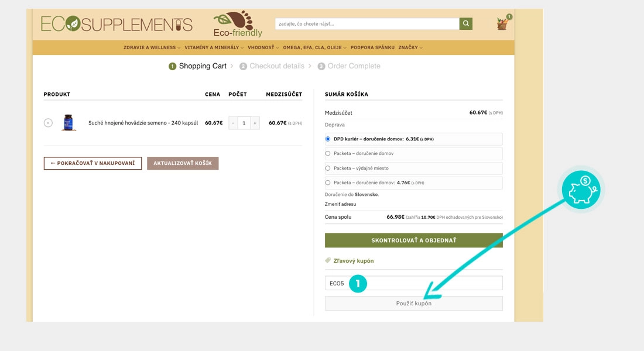Open the VITAMÍNY A MINERÁLY dropdown
The image size is (644, 351).
coord(213,47)
